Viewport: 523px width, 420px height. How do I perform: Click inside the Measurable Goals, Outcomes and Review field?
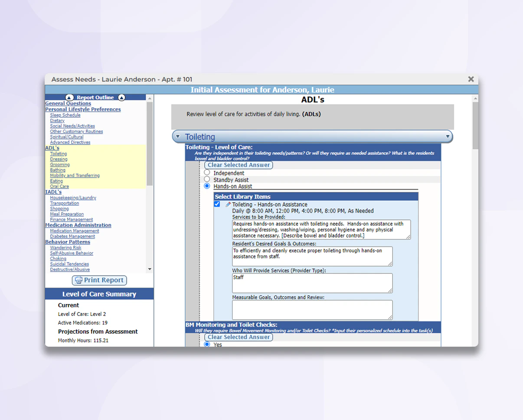(x=312, y=309)
